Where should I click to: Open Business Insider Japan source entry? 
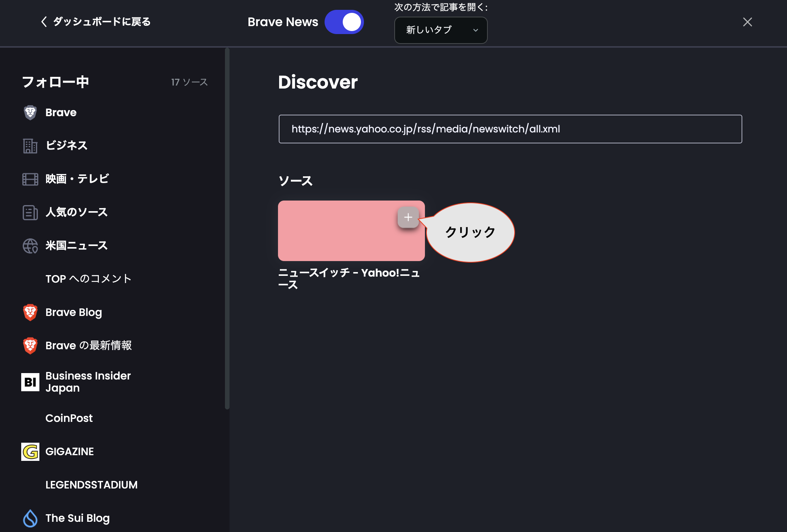click(x=88, y=382)
